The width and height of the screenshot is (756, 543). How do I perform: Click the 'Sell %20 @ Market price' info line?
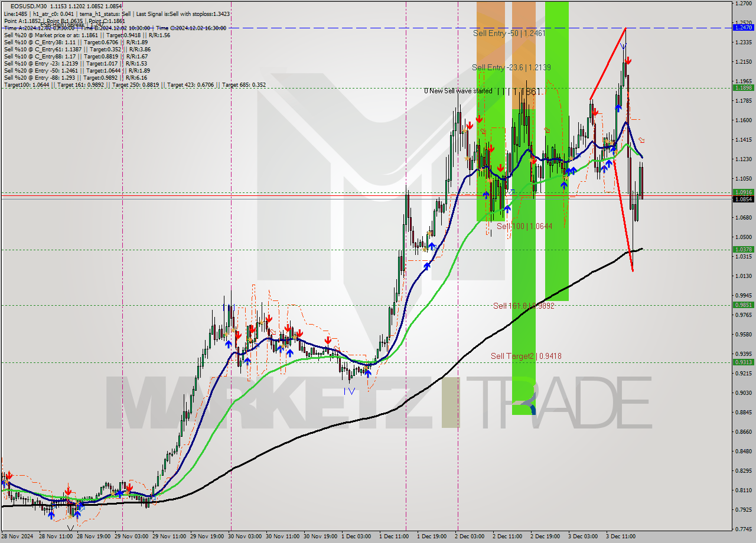[x=87, y=35]
